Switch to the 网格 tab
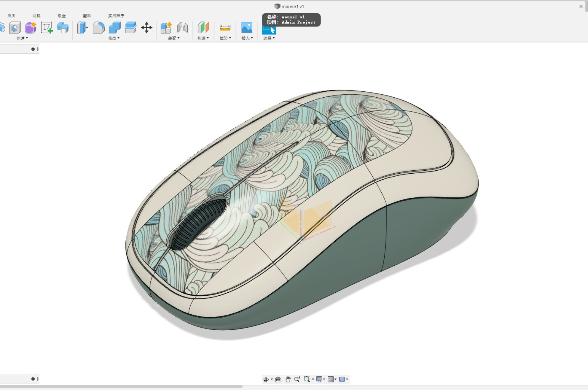Viewport: 588px width, 390px height. pyautogui.click(x=36, y=16)
